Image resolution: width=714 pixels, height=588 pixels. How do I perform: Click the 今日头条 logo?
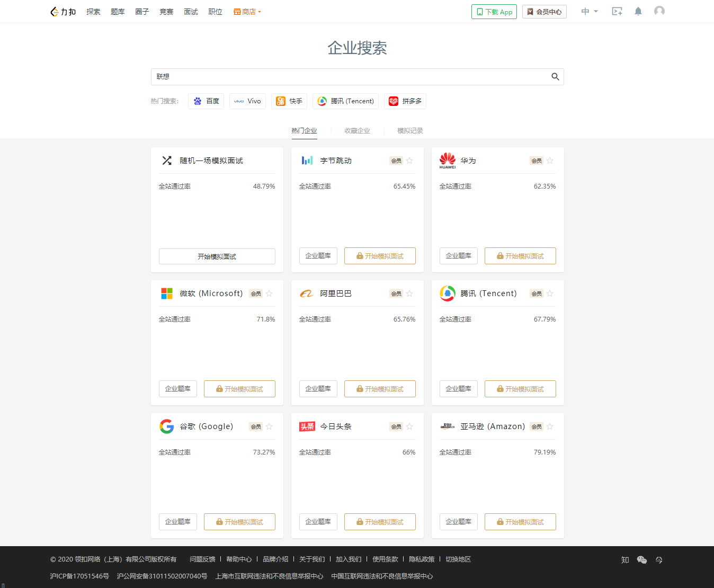(307, 426)
